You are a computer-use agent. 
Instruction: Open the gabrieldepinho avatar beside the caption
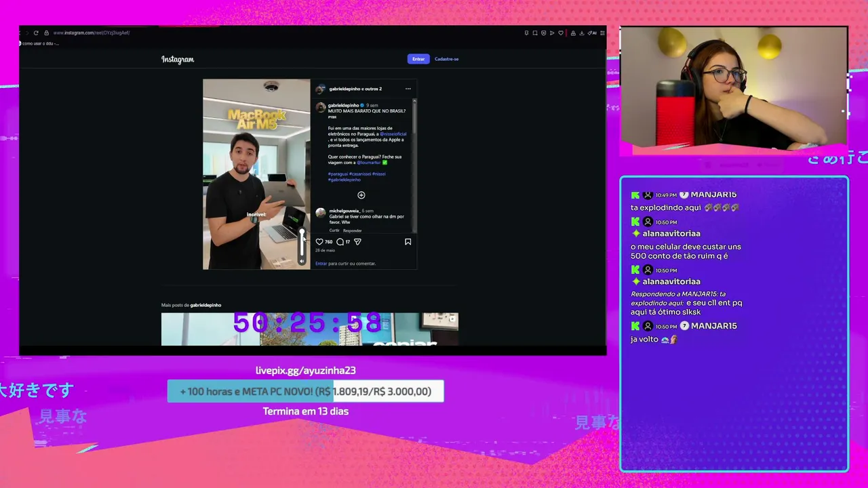[320, 107]
